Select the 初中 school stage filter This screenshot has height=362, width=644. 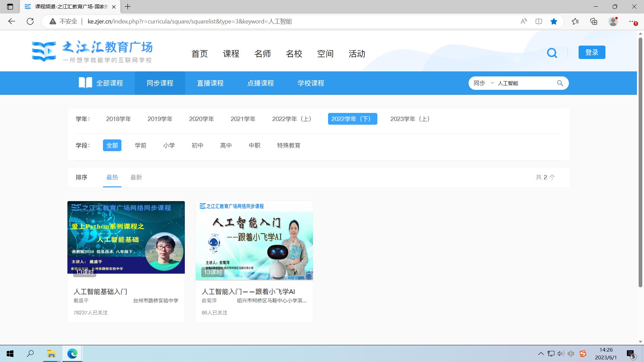(197, 145)
